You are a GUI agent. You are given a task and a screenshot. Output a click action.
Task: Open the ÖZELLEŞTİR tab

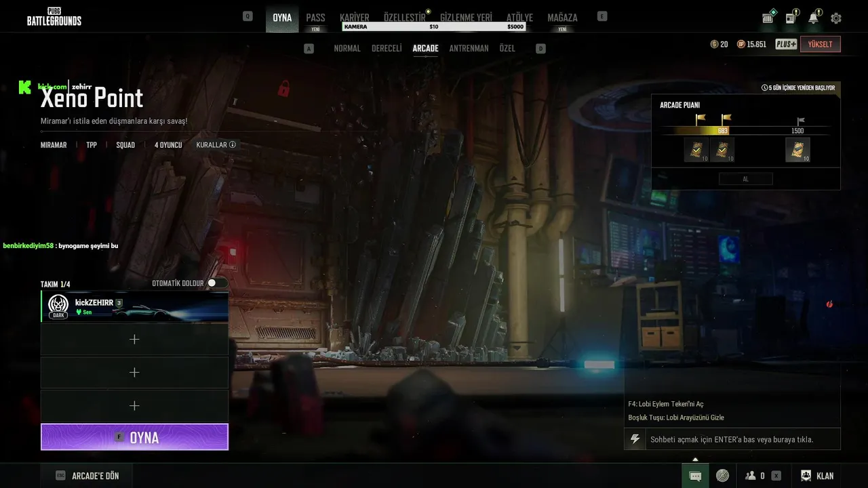click(405, 18)
